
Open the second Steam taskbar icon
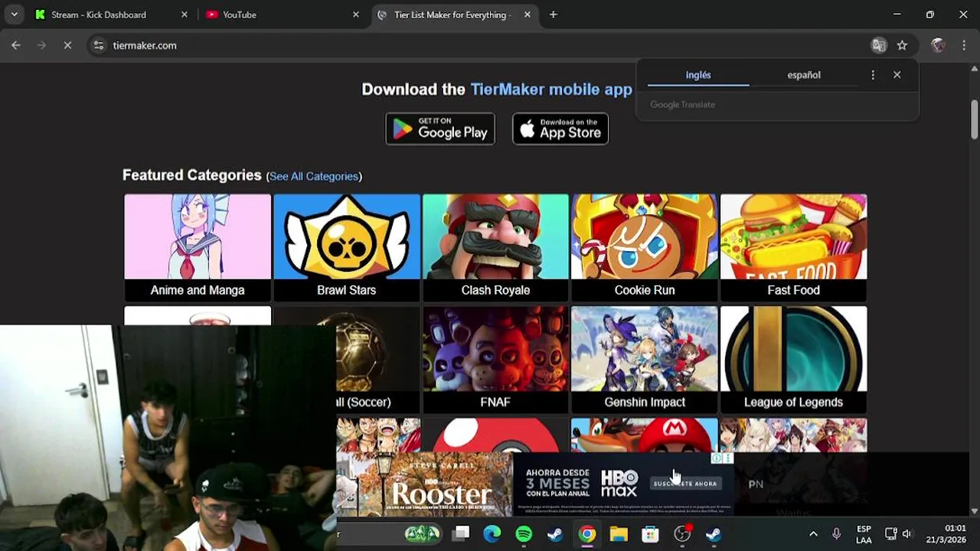714,534
